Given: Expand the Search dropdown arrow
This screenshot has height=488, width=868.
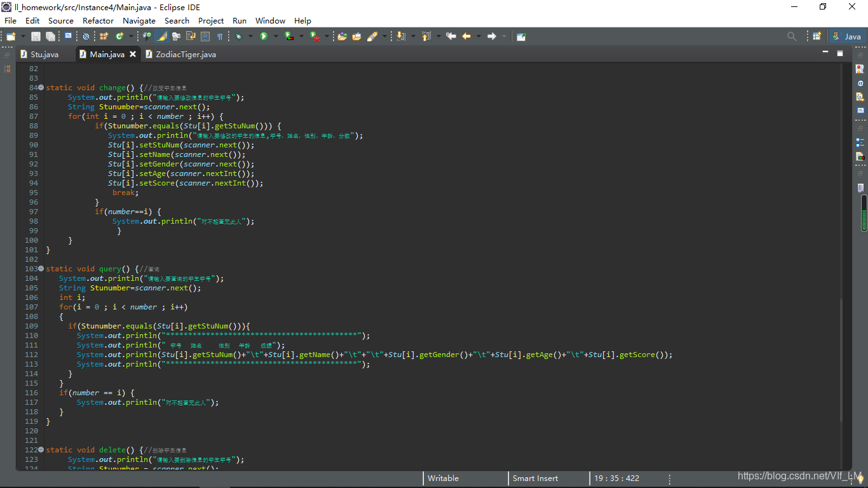Looking at the screenshot, I should point(384,36).
